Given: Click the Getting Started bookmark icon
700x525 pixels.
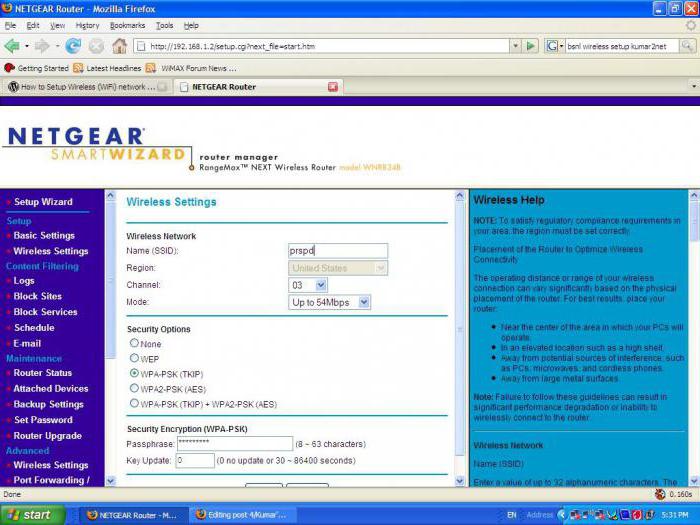Looking at the screenshot, I should click(9, 68).
